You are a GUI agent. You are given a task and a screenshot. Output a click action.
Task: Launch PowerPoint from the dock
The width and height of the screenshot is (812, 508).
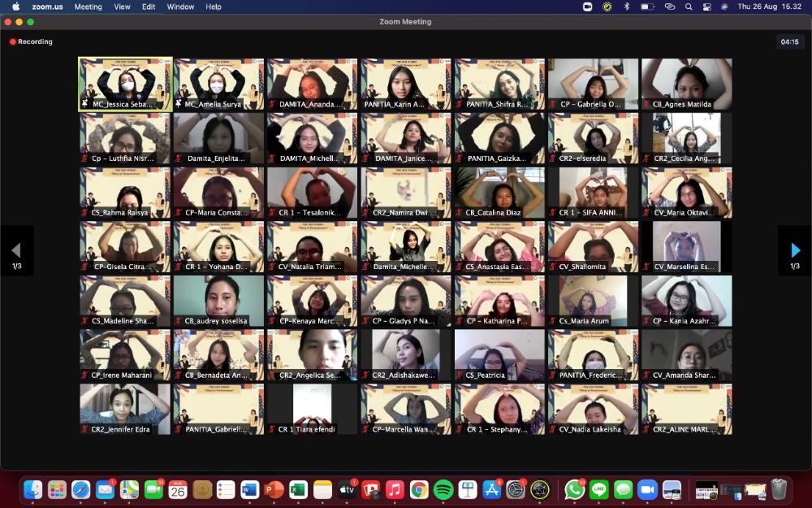tap(274, 489)
